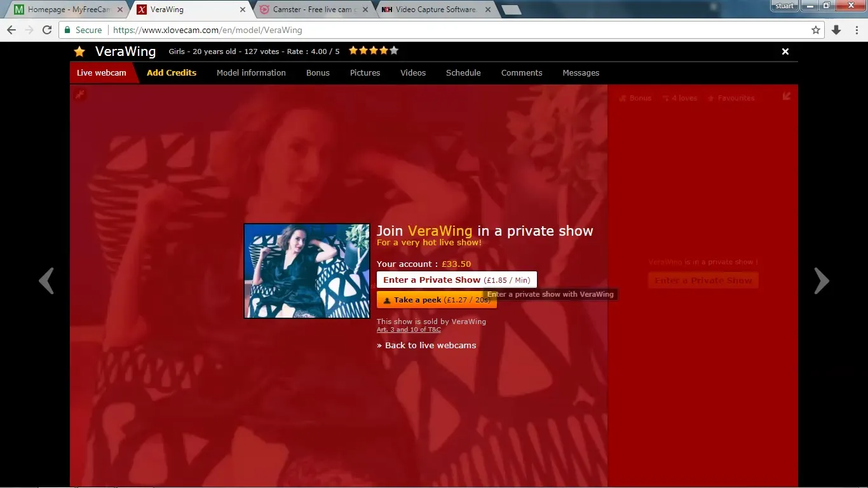The image size is (868, 488).
Task: Click the VeraWing page title text
Action: pyautogui.click(x=125, y=51)
